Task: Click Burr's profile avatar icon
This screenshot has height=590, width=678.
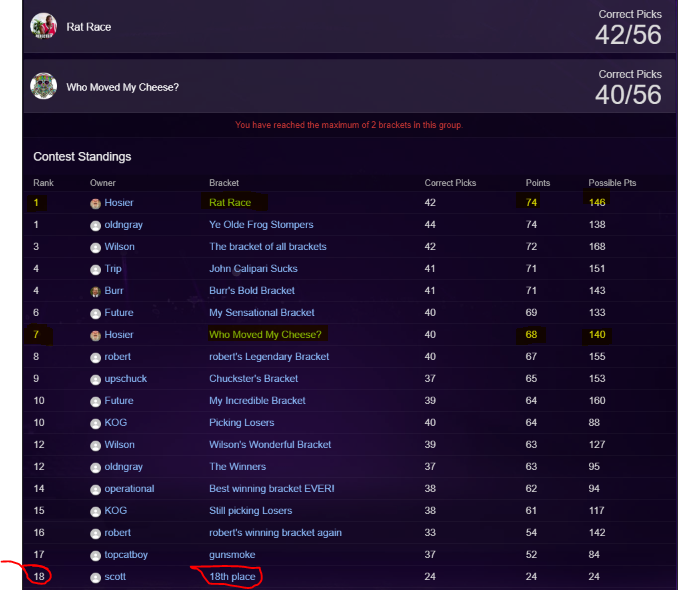Action: (x=95, y=292)
